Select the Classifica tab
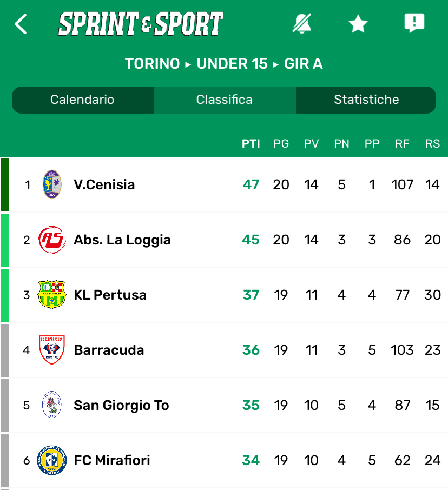This screenshot has width=448, height=490. 224,100
